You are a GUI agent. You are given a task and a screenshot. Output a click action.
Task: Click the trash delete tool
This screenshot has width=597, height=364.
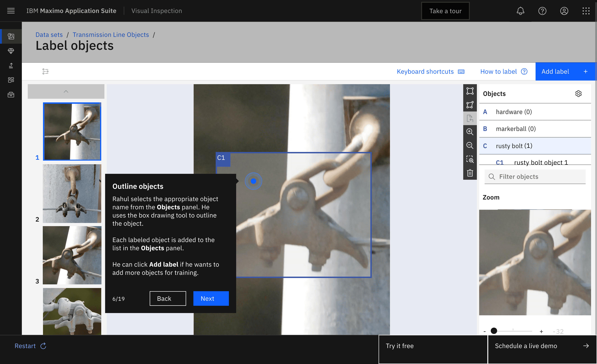coord(470,173)
